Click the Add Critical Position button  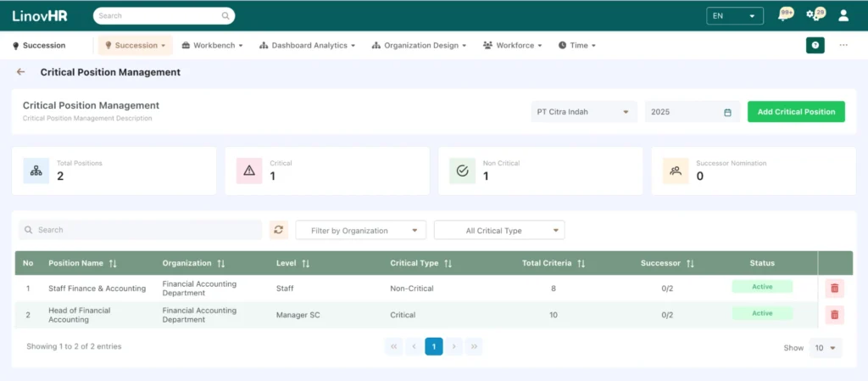pyautogui.click(x=796, y=112)
